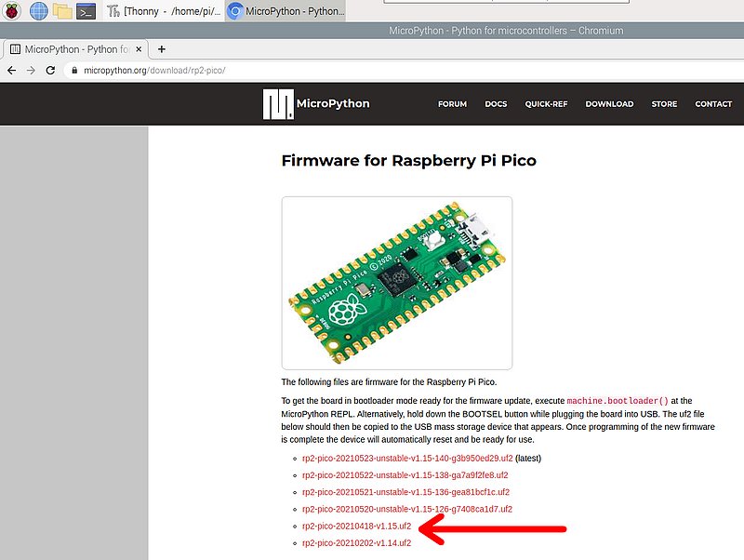The image size is (744, 560).
Task: Open the CONTACT menu item
Action: (x=713, y=104)
